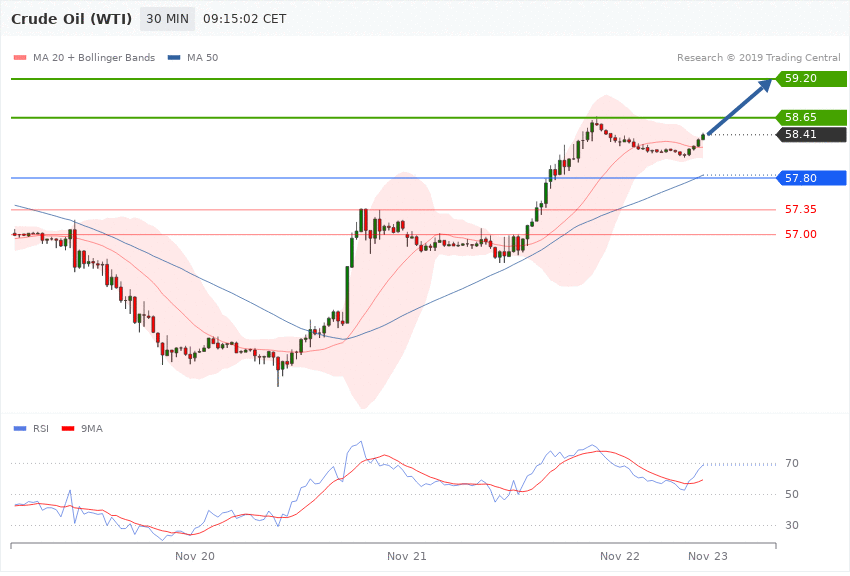Click the RSI 70 level label
The height and width of the screenshot is (576, 850).
tap(792, 463)
